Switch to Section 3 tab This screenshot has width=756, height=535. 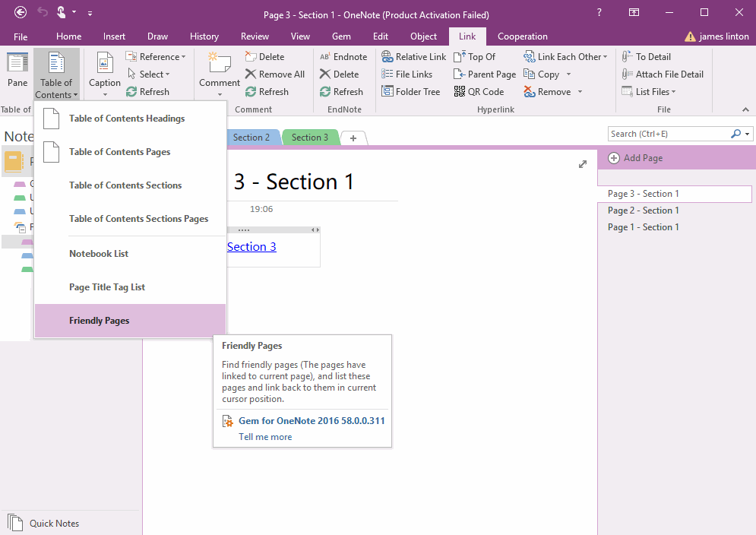(310, 138)
